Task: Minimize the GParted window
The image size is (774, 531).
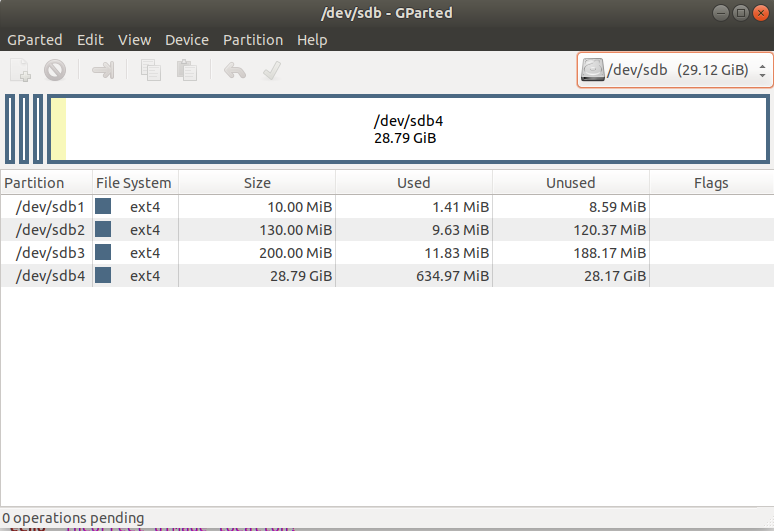Action: [721, 13]
